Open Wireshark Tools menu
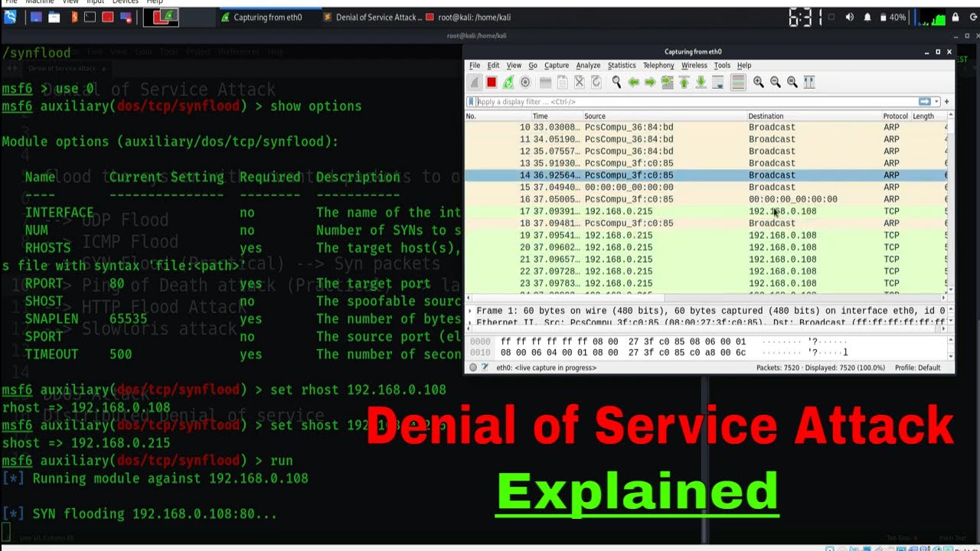 coord(722,66)
